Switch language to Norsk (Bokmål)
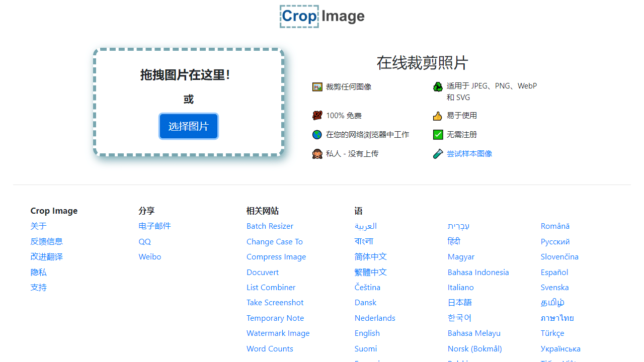Screen dimensions: 644x362 (474, 349)
